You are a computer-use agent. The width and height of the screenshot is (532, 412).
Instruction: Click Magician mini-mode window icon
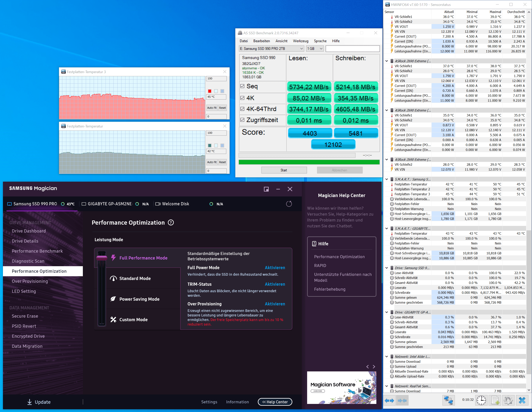click(x=266, y=189)
